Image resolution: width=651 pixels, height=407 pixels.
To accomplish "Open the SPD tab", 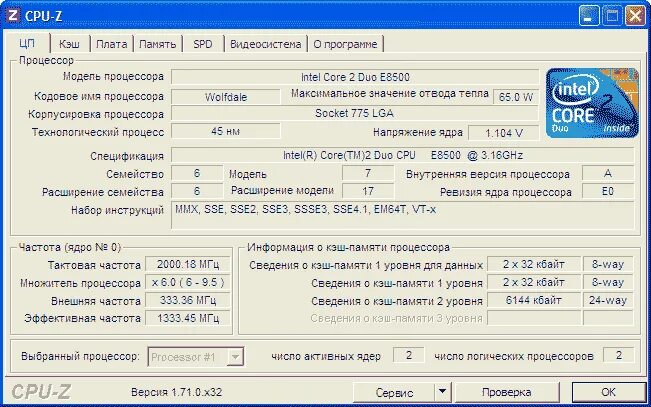I will pyautogui.click(x=203, y=44).
